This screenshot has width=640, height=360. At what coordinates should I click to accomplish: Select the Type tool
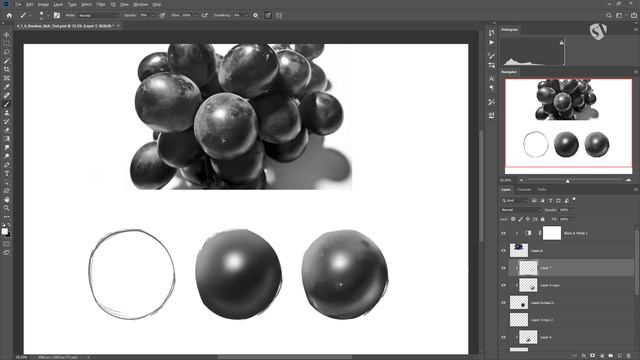(x=7, y=173)
